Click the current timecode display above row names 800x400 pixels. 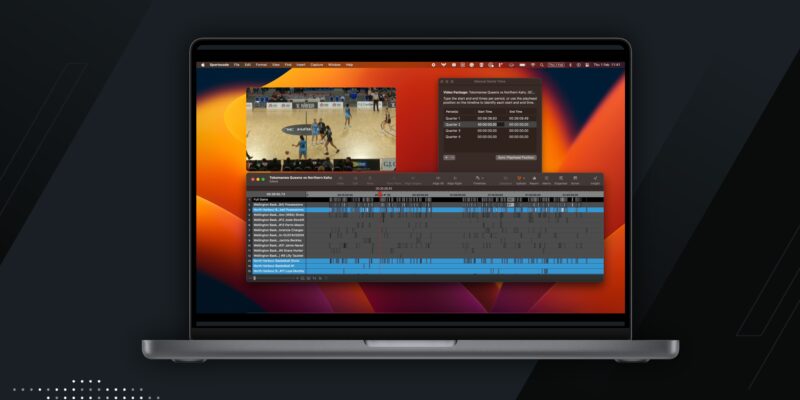point(276,194)
